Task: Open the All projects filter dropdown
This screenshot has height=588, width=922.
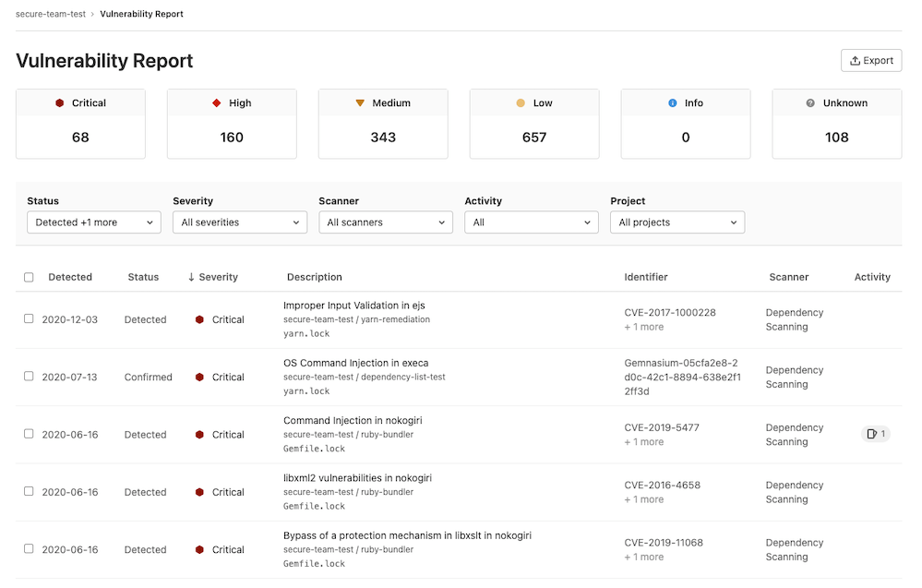Action: click(677, 222)
